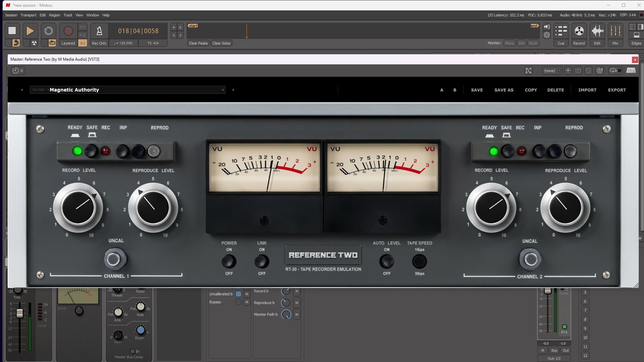The image size is (644, 362).
Task: Open the plugin preset (none) dropdown
Action: click(552, 70)
